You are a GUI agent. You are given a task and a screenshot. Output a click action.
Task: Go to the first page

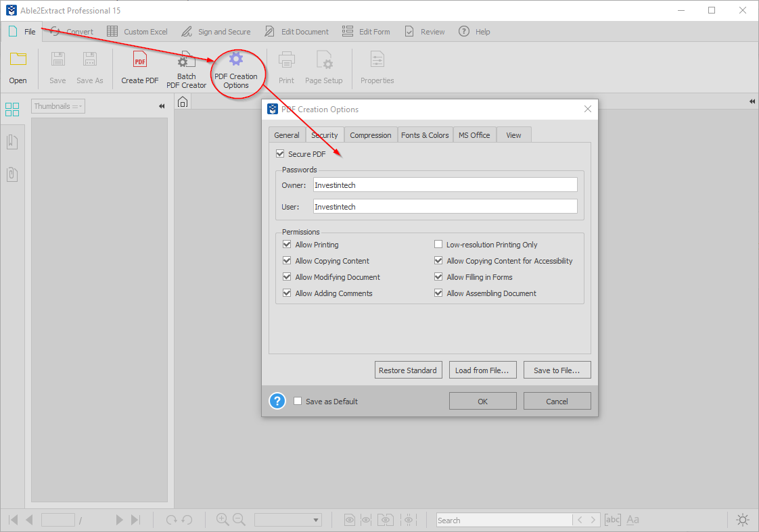pyautogui.click(x=14, y=520)
